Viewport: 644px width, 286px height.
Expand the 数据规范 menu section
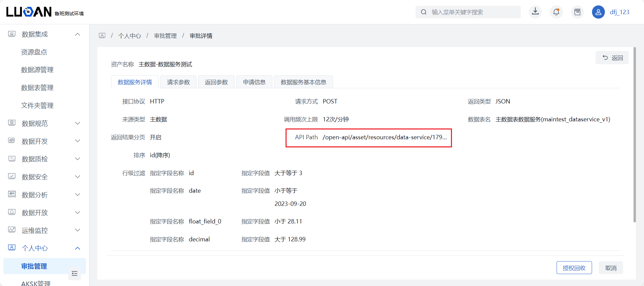point(78,123)
